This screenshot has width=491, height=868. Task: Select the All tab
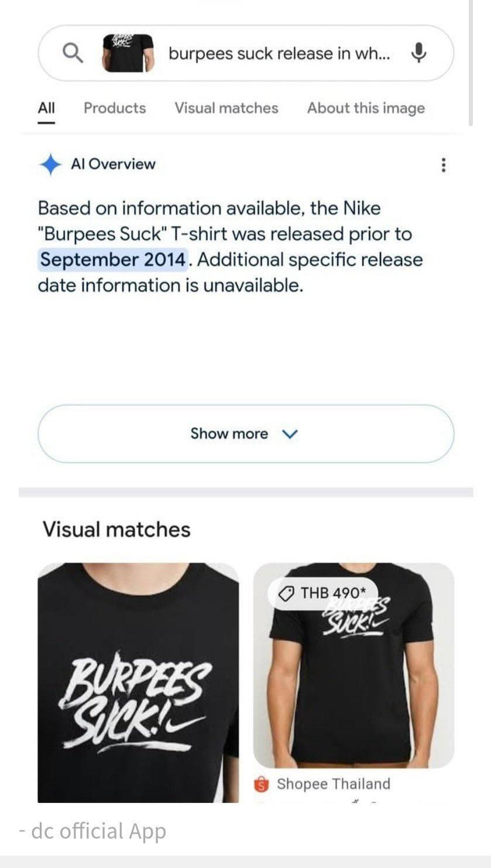click(x=46, y=108)
